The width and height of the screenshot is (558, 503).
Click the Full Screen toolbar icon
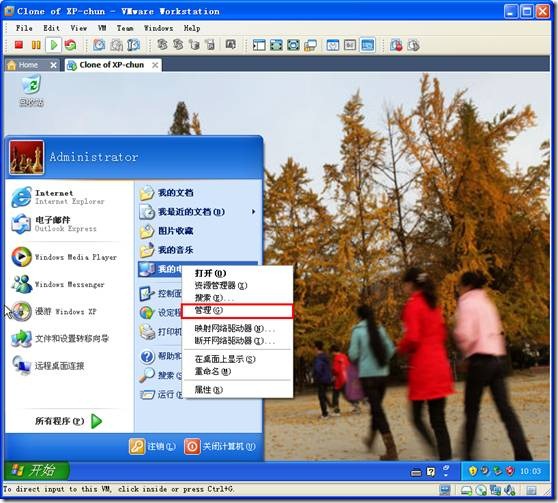point(293,45)
